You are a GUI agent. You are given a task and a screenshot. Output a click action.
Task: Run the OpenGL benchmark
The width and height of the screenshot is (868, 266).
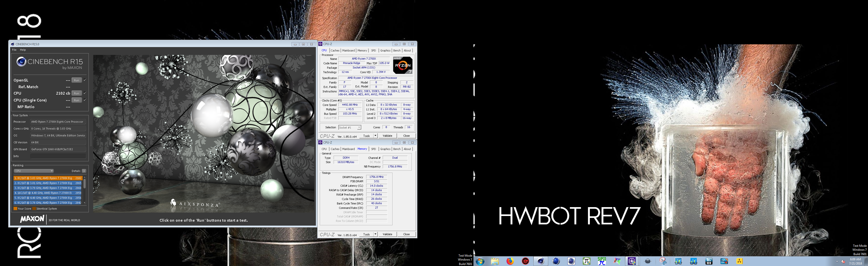tap(76, 80)
